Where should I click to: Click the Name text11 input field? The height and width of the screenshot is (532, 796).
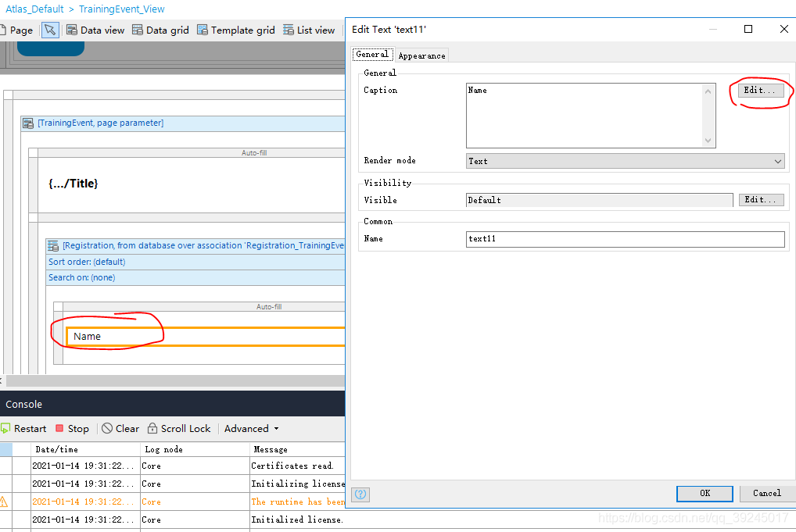pos(625,239)
